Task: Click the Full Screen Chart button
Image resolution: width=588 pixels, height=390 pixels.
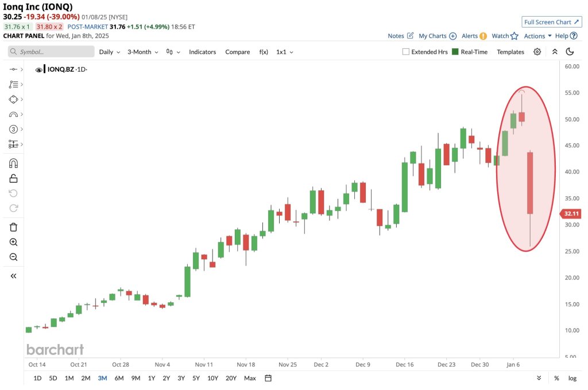Action: (551, 22)
